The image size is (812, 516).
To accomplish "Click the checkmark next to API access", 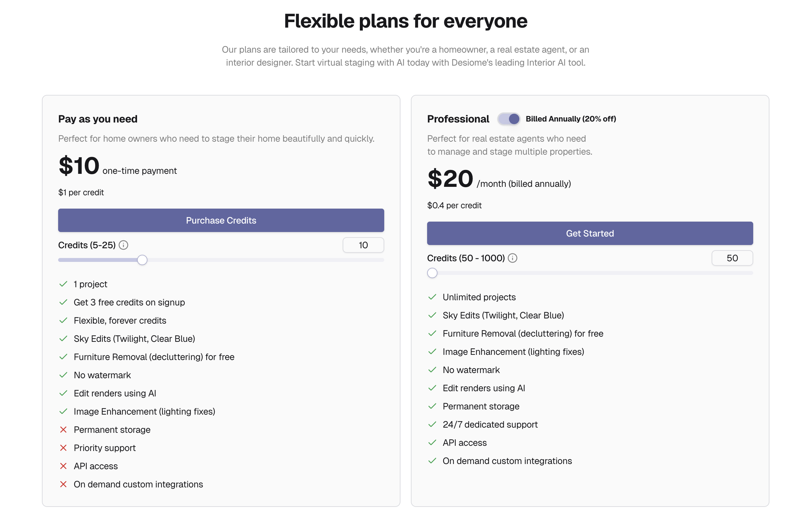I will 432,443.
